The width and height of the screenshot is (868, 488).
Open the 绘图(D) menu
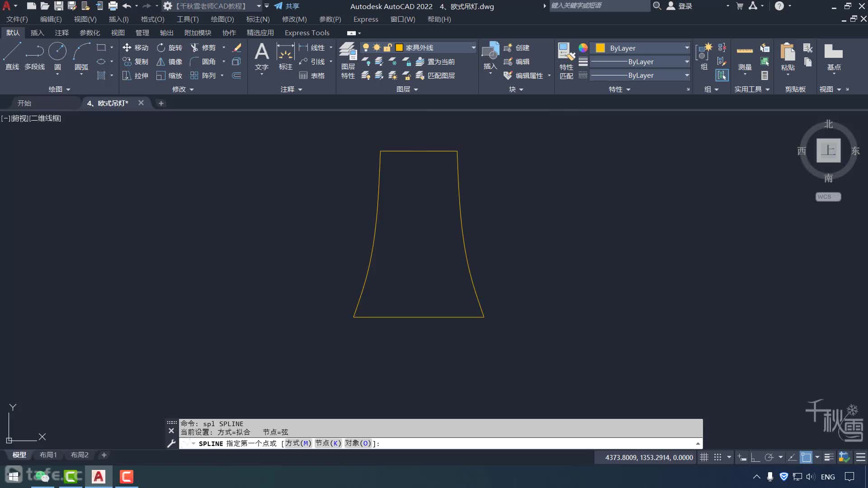pyautogui.click(x=222, y=19)
